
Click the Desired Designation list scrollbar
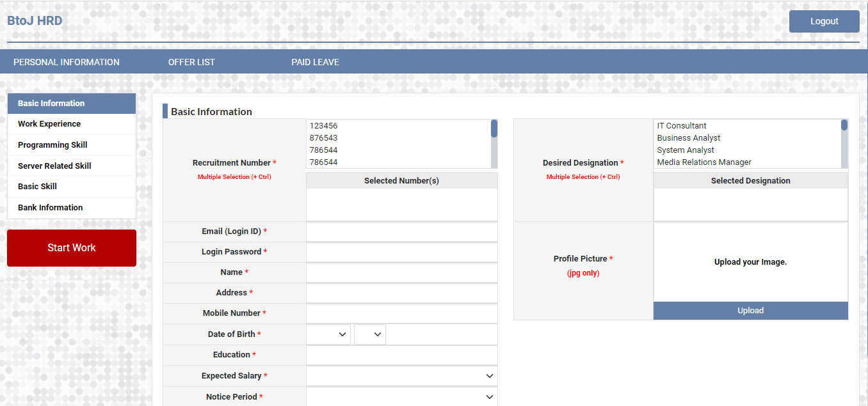844,144
